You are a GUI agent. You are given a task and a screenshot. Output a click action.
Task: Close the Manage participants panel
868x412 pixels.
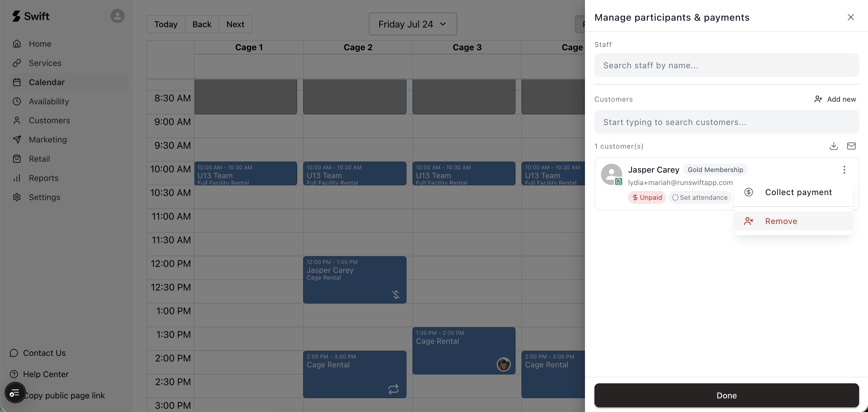851,17
